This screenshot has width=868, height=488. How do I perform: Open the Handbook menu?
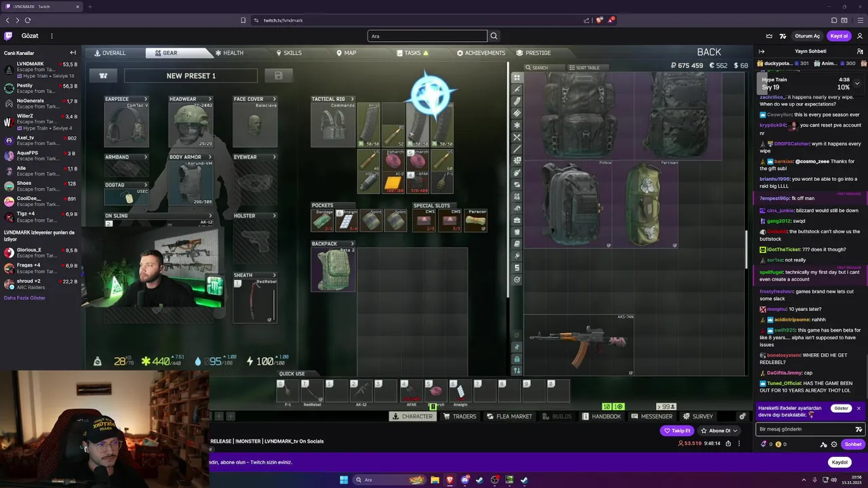(601, 416)
